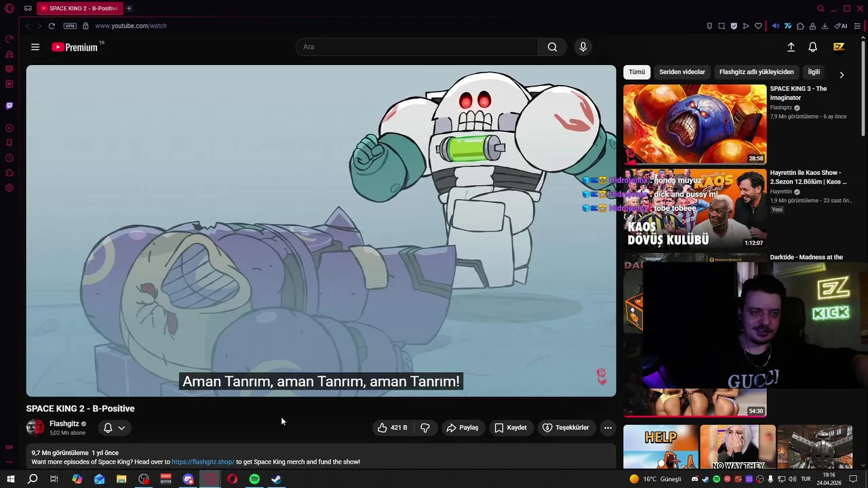Bookmark the page with the heart icon
Viewport: 868px width, 488px height.
click(x=758, y=26)
